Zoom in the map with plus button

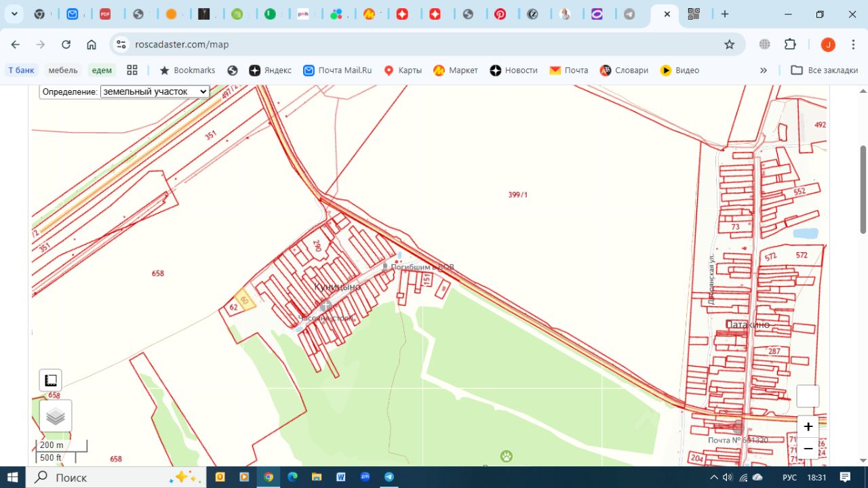[x=808, y=427]
